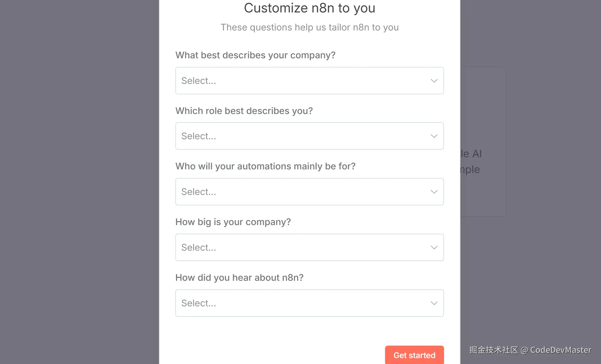Viewport: 601px width, 364px height.
Task: Open the 'Which role best describes you?' select
Action: (309, 136)
